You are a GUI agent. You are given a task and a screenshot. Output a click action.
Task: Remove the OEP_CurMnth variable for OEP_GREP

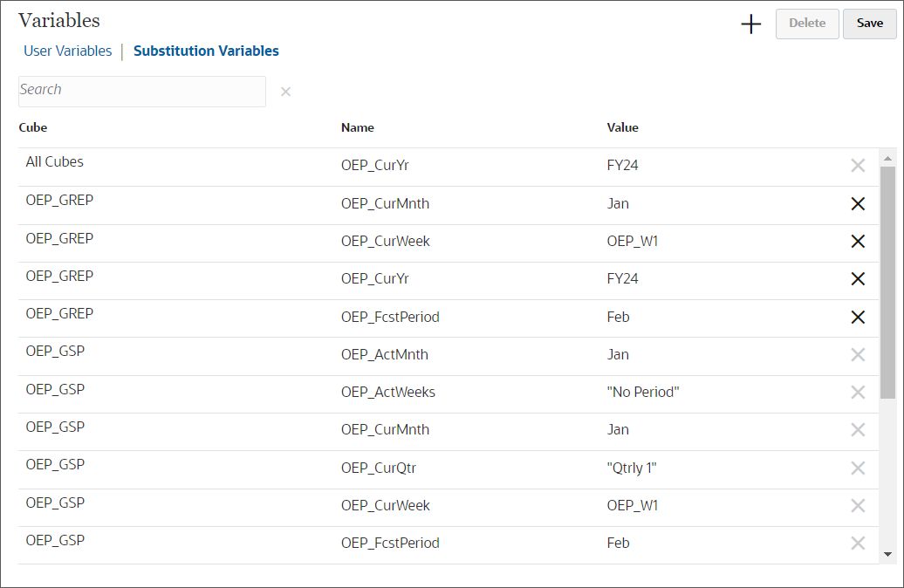(x=857, y=203)
